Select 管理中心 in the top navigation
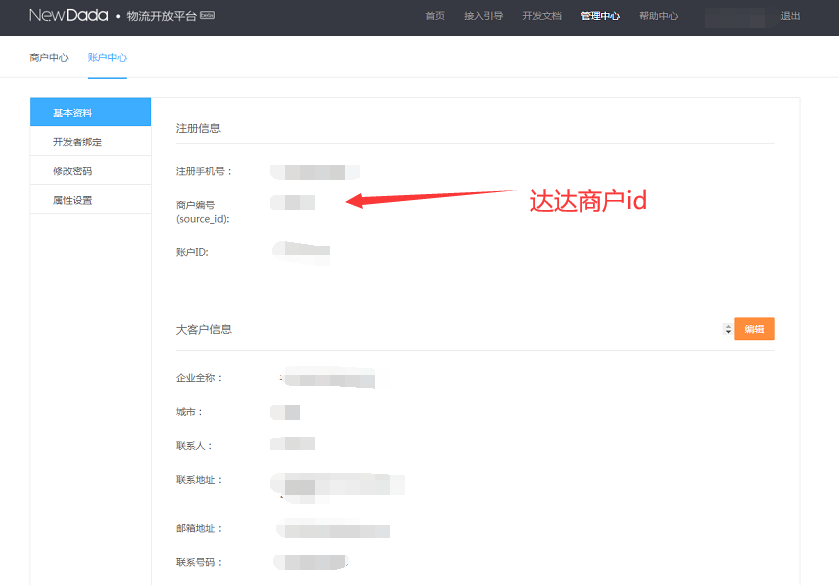 coord(600,16)
